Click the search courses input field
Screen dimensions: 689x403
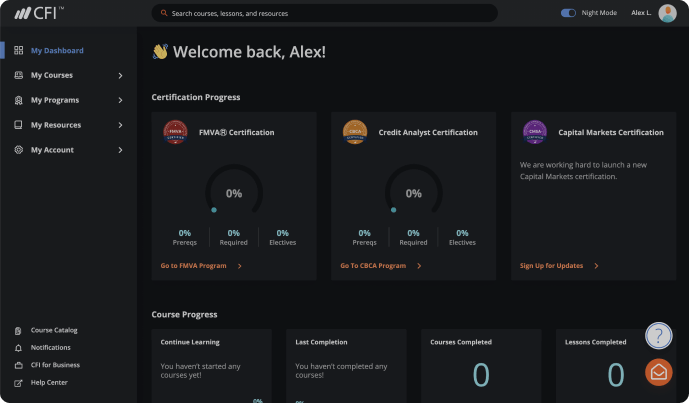pos(324,13)
